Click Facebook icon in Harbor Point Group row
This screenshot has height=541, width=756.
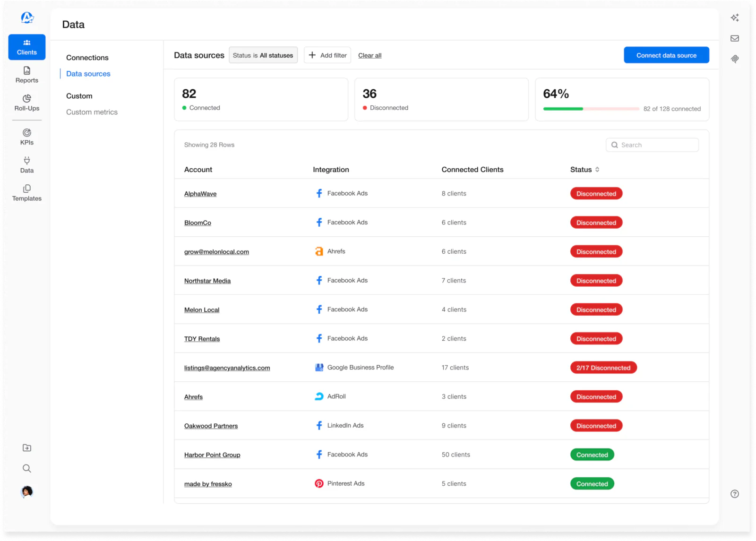319,455
